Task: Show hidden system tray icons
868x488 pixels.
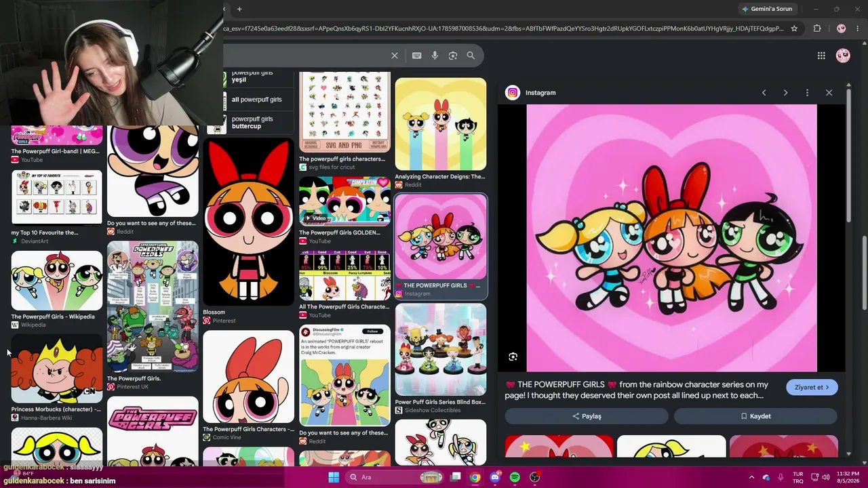Action: 751,477
